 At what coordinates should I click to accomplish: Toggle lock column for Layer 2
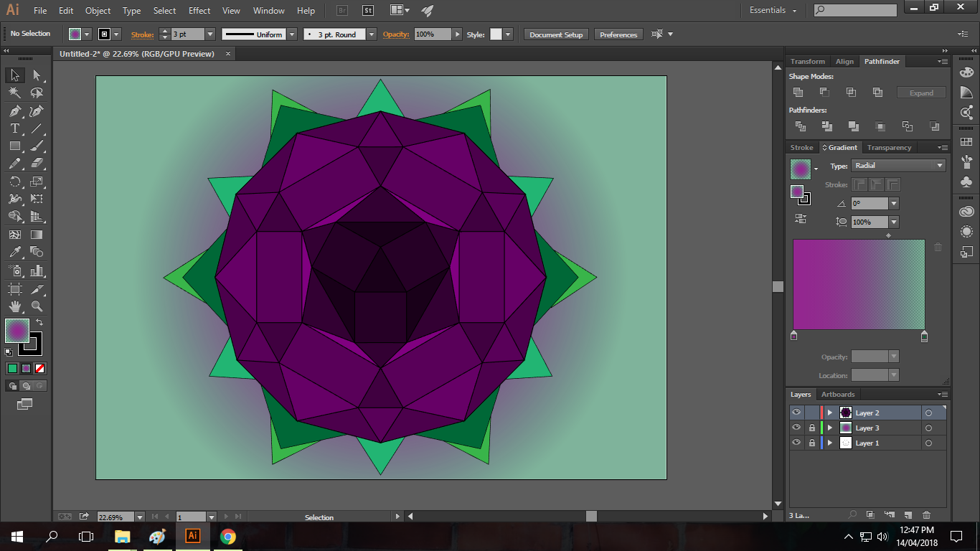811,413
